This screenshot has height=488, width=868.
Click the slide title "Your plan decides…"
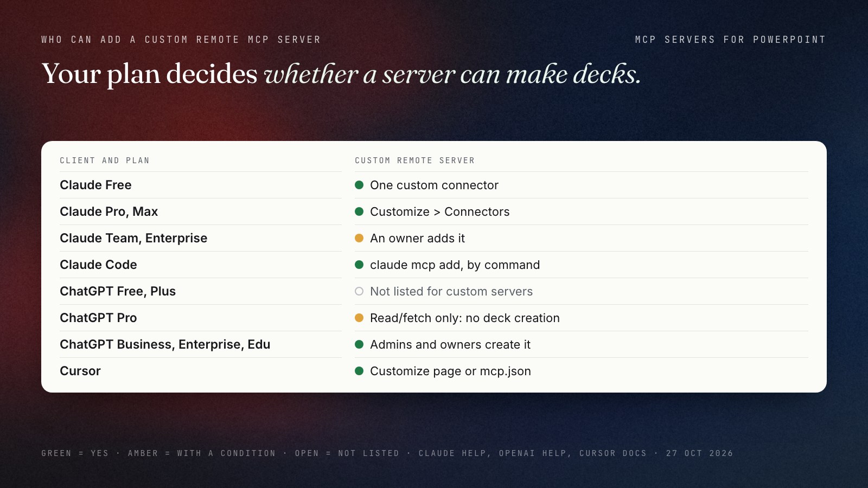click(x=341, y=74)
